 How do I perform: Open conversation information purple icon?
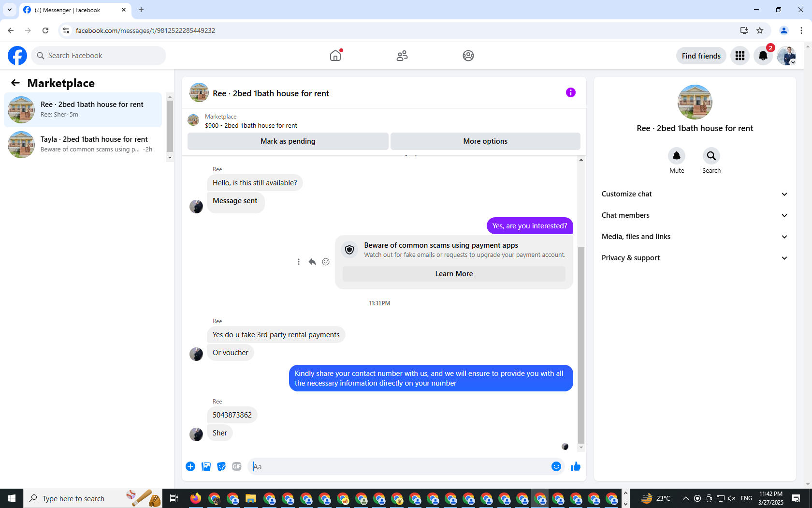(571, 92)
